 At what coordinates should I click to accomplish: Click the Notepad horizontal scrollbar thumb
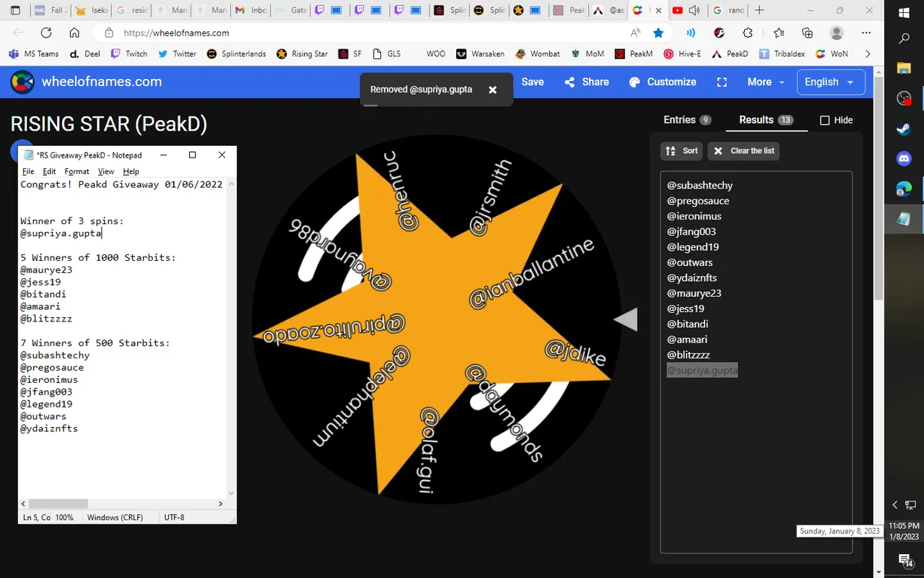[58, 504]
